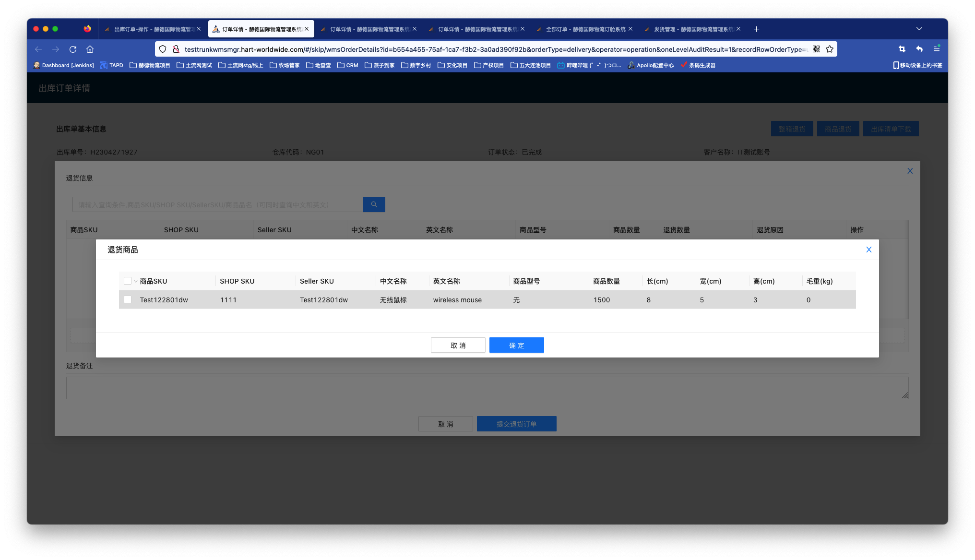Reload the page with refresh icon
Image resolution: width=975 pixels, height=560 pixels.
click(x=73, y=49)
